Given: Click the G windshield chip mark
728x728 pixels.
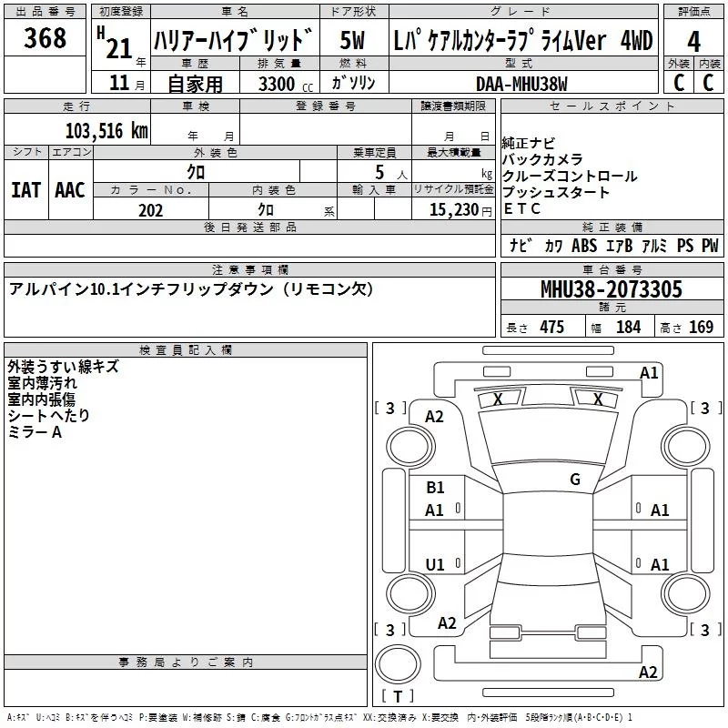Looking at the screenshot, I should pos(575,480).
